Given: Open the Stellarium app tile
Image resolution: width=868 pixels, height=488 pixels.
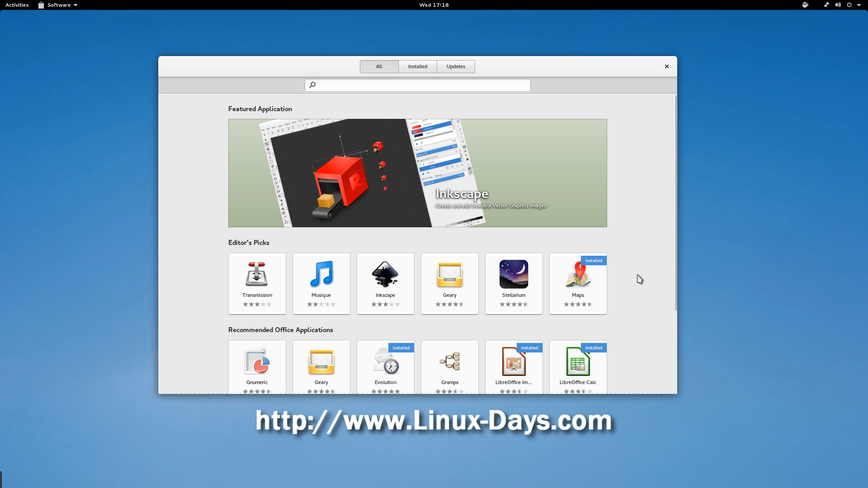Looking at the screenshot, I should pyautogui.click(x=514, y=283).
